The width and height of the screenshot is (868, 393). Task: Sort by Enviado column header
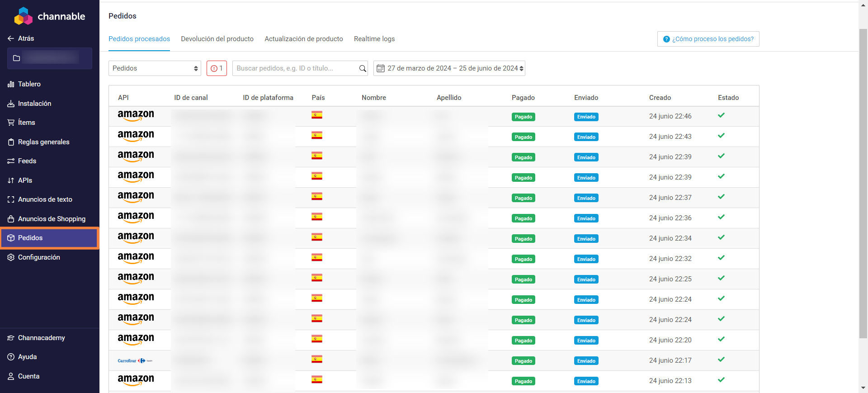coord(586,98)
